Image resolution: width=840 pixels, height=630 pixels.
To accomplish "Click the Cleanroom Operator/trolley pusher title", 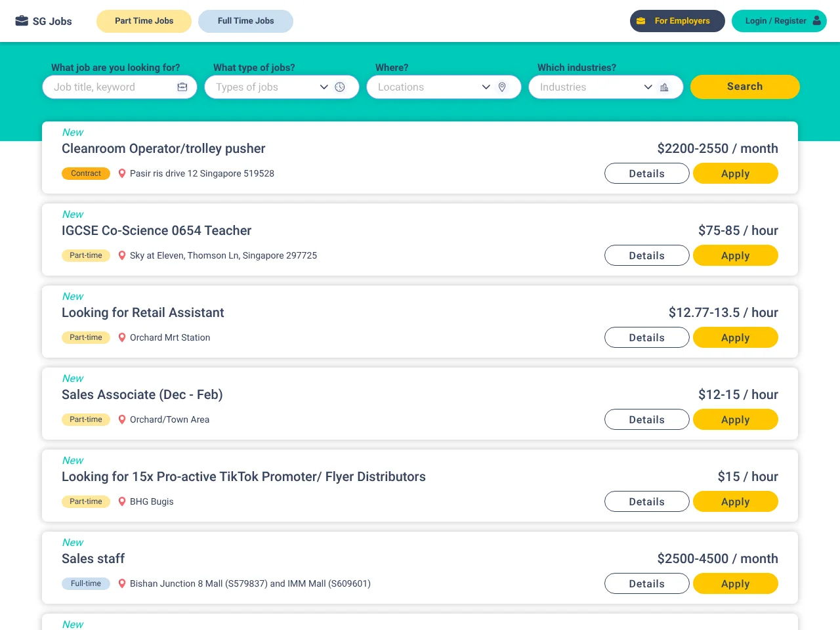I will 163,148.
